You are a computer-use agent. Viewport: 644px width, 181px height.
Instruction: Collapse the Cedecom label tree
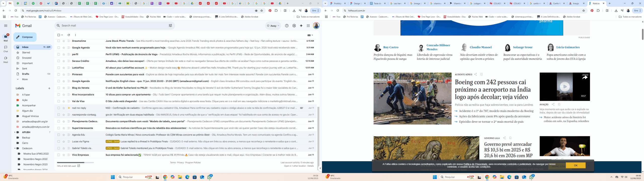pyautogui.click(x=15, y=148)
